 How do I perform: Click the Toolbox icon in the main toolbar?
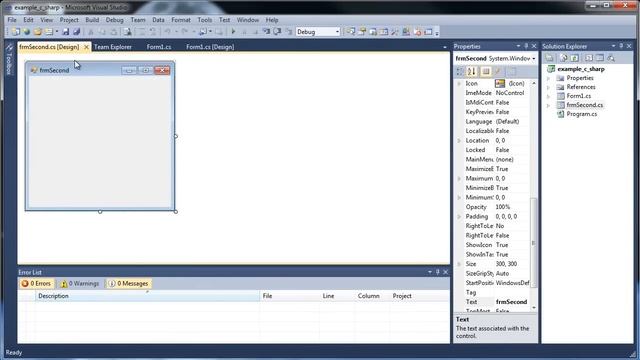click(x=395, y=31)
